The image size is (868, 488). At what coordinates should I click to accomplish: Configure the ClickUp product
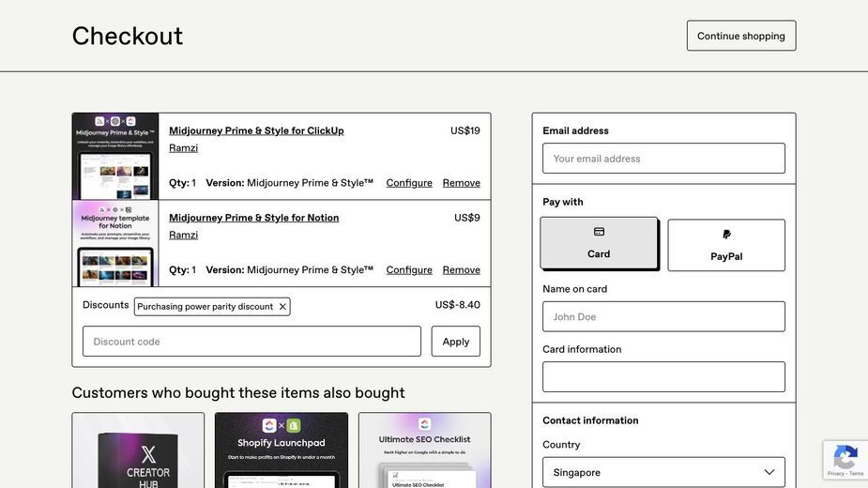pyautogui.click(x=409, y=183)
